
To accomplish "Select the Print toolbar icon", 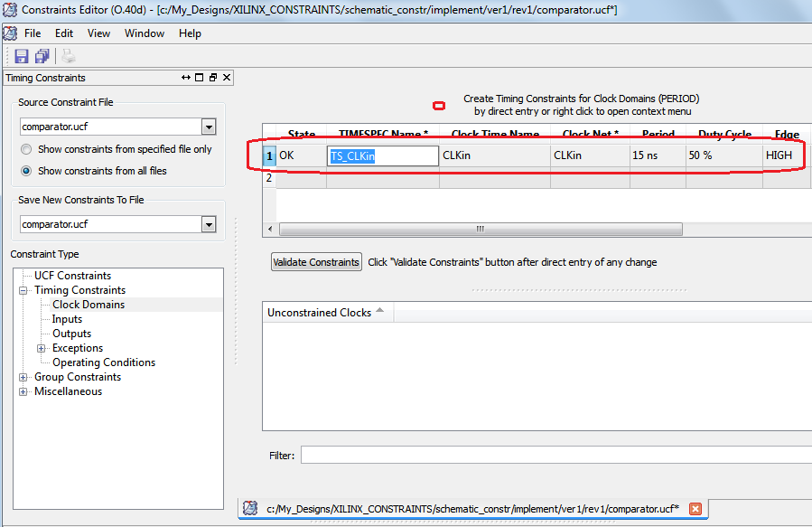I will [x=67, y=55].
